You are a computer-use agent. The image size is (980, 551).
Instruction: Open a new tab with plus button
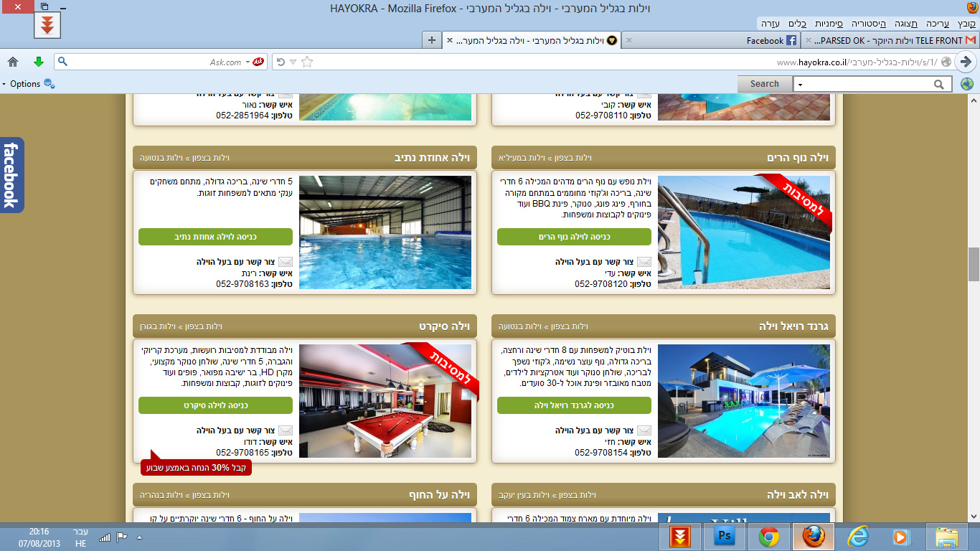(x=431, y=40)
